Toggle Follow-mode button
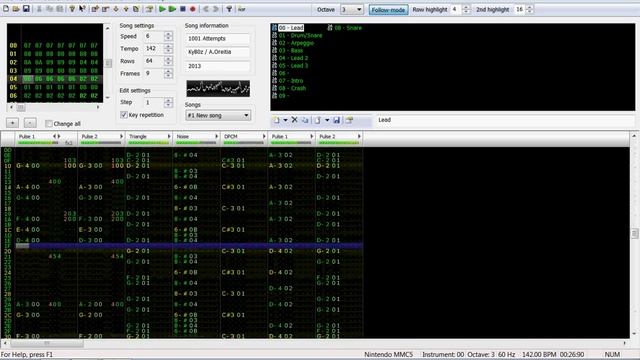 pyautogui.click(x=388, y=9)
